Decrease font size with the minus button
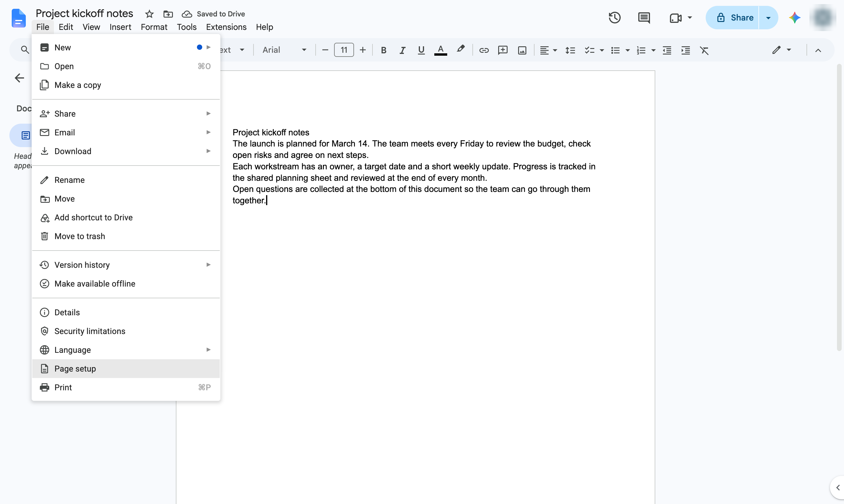844x504 pixels. click(325, 50)
